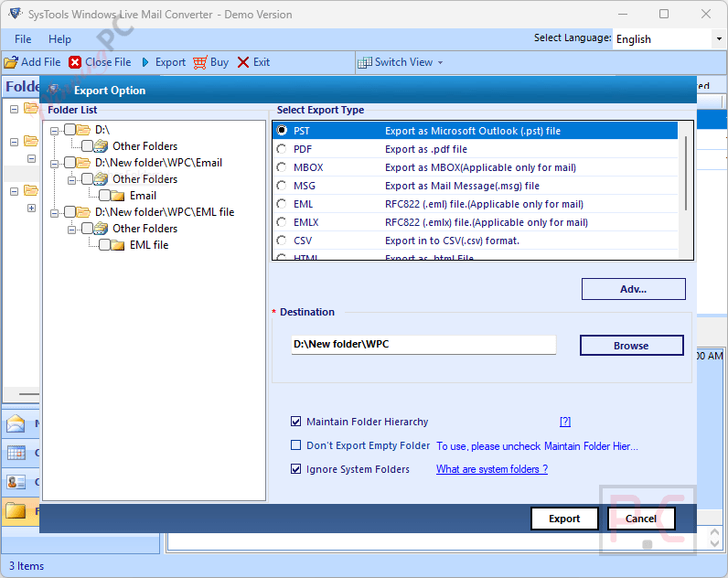Select CSV export type radio button
Viewport: 728px width, 578px height.
(282, 241)
